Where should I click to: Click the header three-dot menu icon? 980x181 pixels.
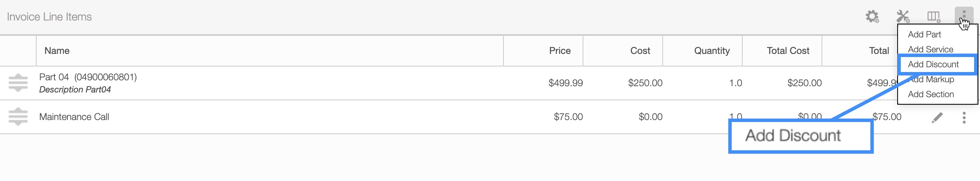[964, 15]
